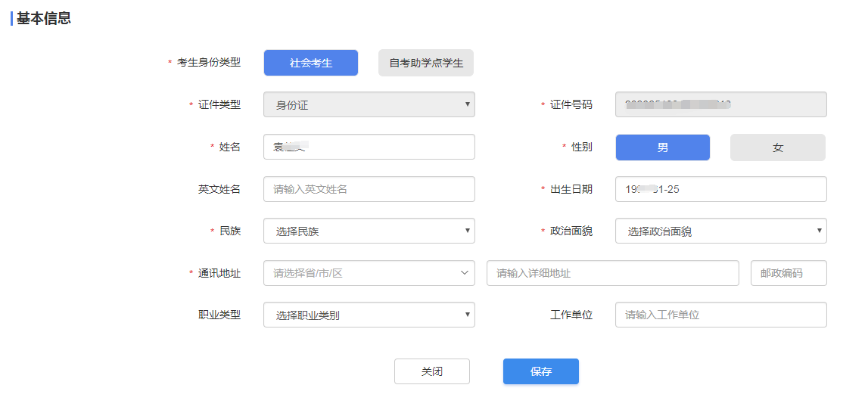Choose 自考助学点学生 as candidate type
The height and width of the screenshot is (416, 868).
coord(425,63)
